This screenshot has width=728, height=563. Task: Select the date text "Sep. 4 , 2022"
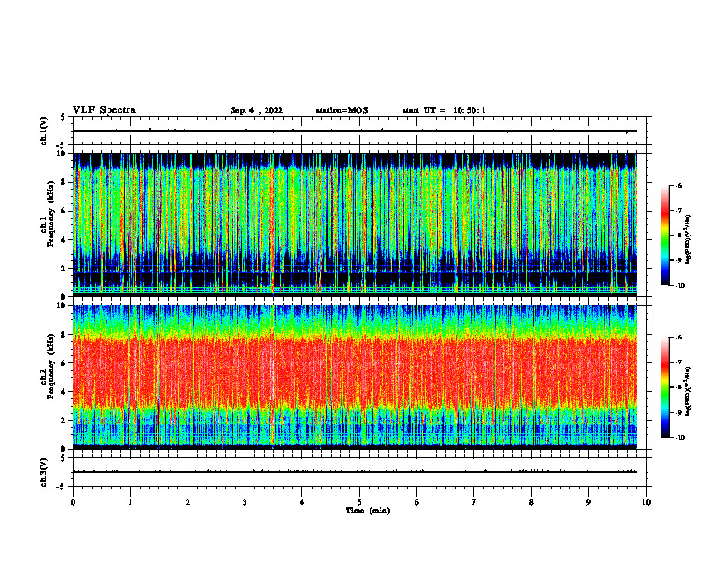tap(256, 110)
